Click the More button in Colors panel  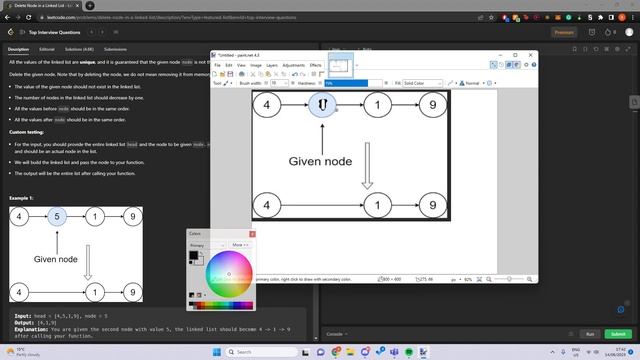240,245
